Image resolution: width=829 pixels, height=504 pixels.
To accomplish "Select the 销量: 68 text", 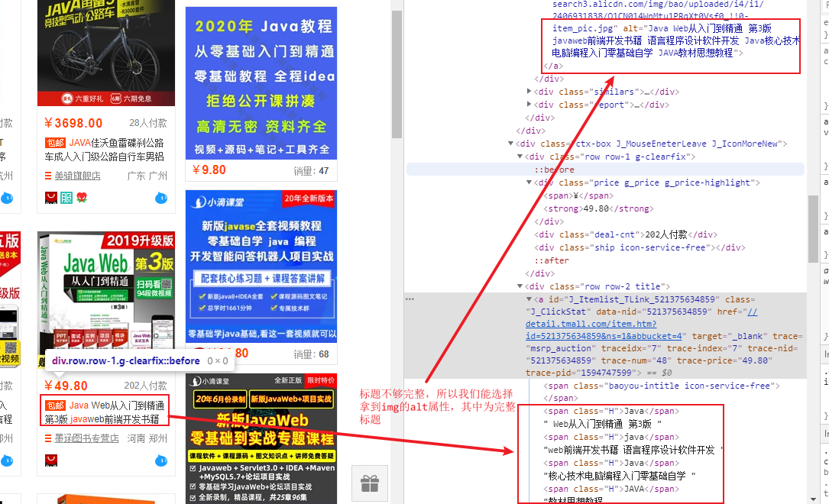I will click(311, 354).
